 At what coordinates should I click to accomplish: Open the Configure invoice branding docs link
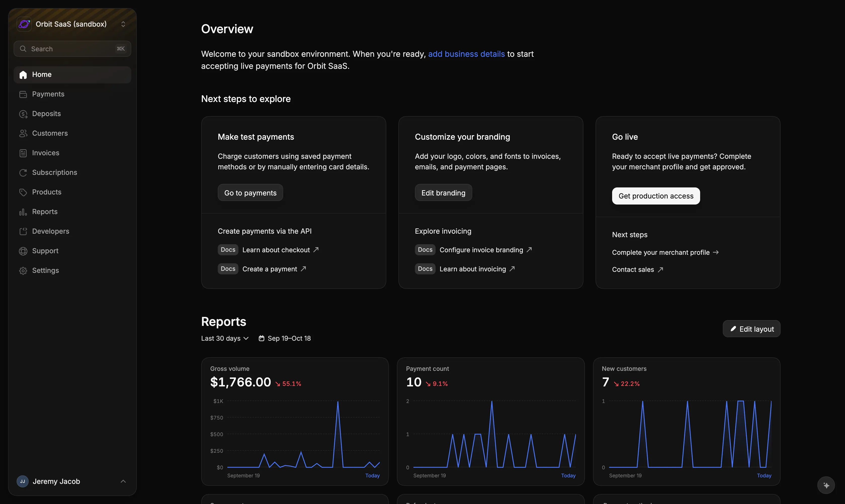(x=486, y=250)
